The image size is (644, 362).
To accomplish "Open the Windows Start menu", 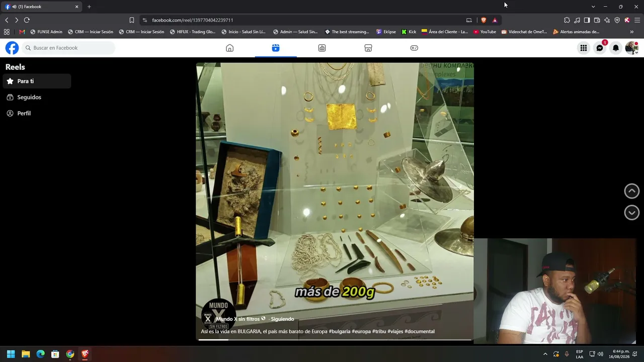I will click(11, 354).
